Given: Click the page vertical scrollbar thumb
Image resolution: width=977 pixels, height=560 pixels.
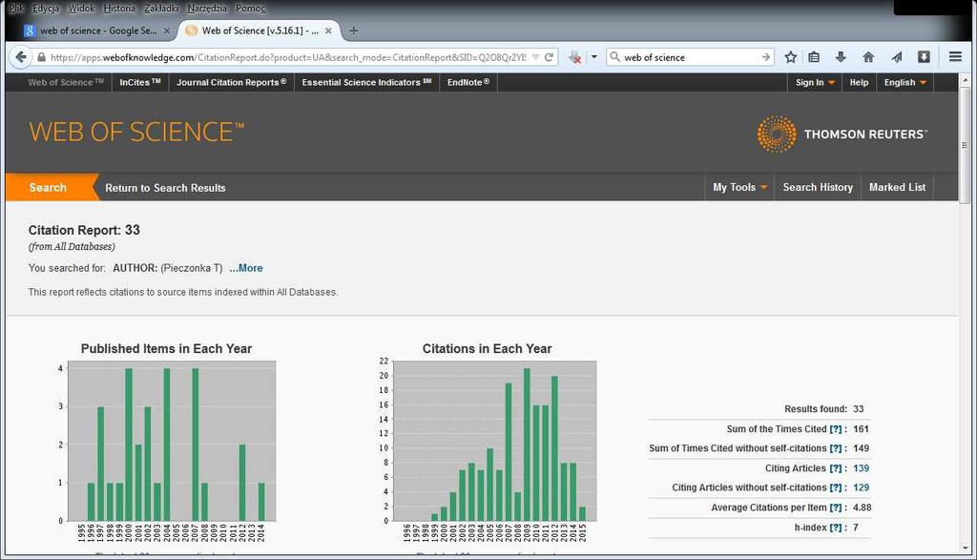Looking at the screenshot, I should click(x=965, y=144).
